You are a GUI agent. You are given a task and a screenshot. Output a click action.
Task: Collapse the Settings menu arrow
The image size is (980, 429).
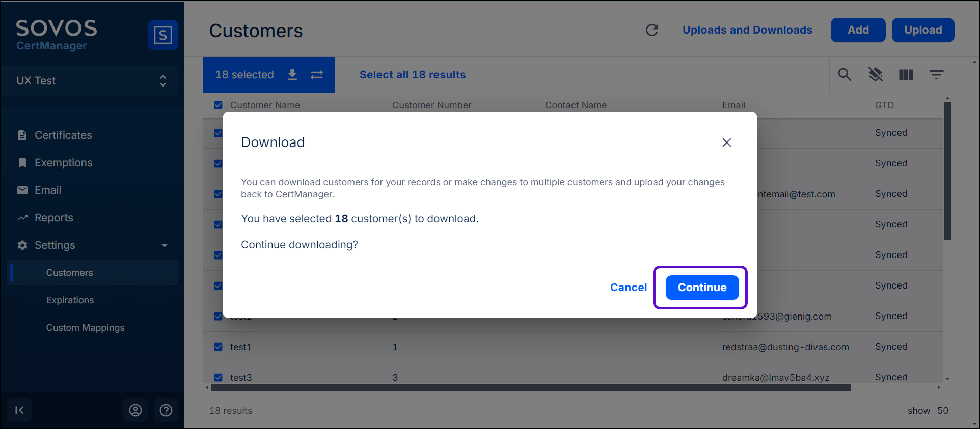pyautogui.click(x=165, y=245)
